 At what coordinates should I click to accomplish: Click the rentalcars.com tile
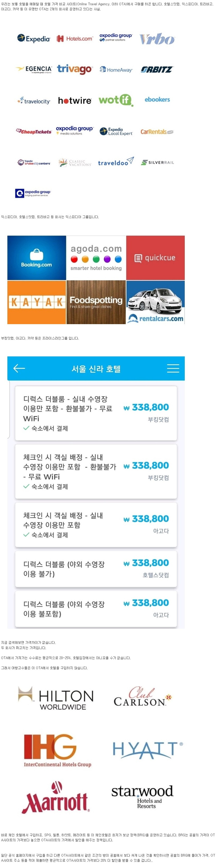[155, 302]
